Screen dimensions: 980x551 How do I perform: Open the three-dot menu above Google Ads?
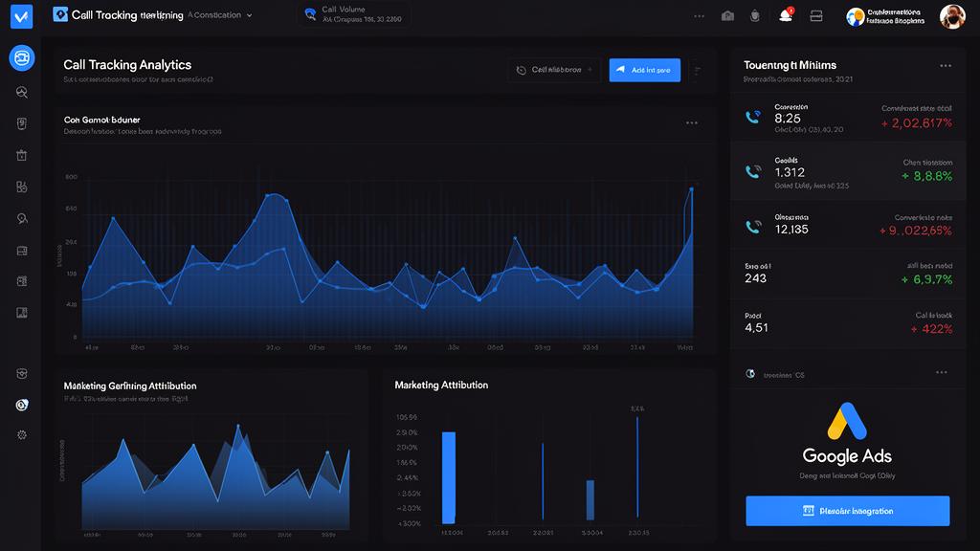click(942, 372)
